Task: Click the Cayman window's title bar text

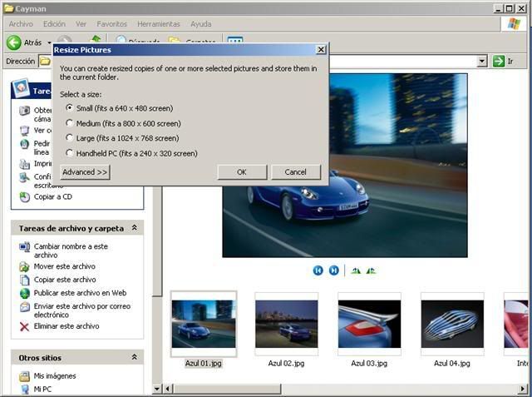Action: [x=30, y=8]
